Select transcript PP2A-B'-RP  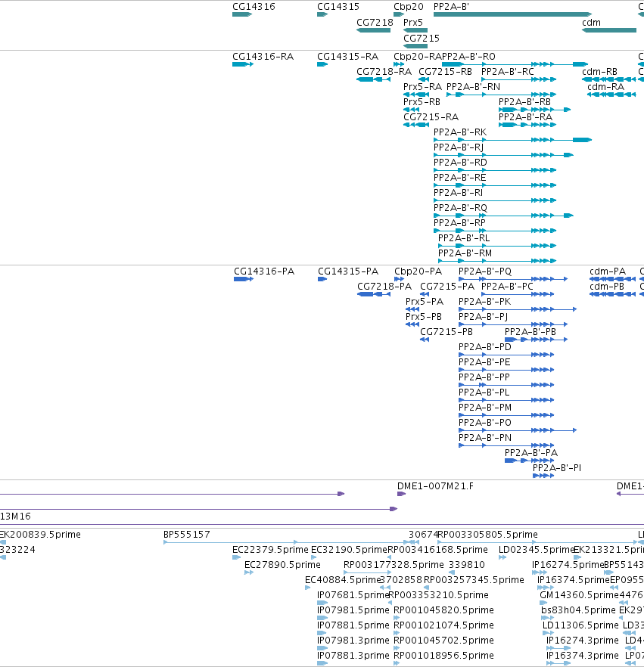[x=495, y=231]
